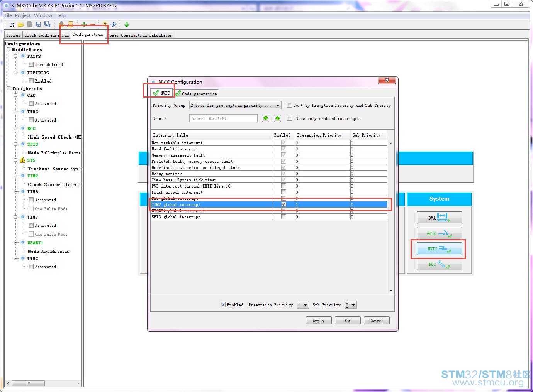Check SPI3 global interrupt Enabled box
This screenshot has width=533, height=392.
point(284,217)
